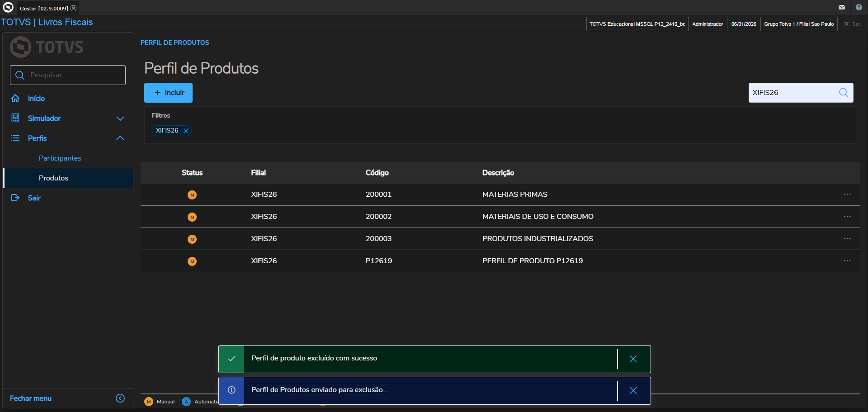This screenshot has height=412, width=868.
Task: Collapse sidebar using Fechar menu arrow icon
Action: 120,398
